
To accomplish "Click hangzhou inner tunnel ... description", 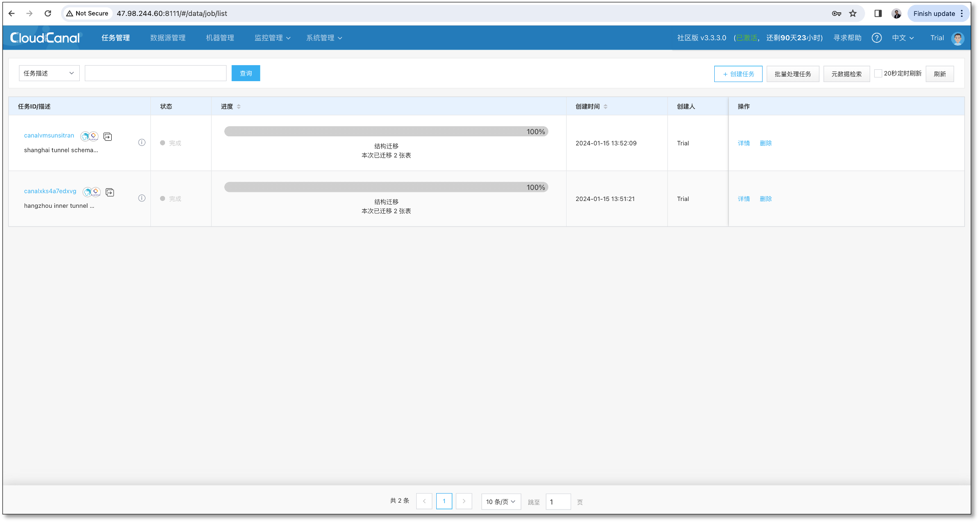I will click(59, 206).
